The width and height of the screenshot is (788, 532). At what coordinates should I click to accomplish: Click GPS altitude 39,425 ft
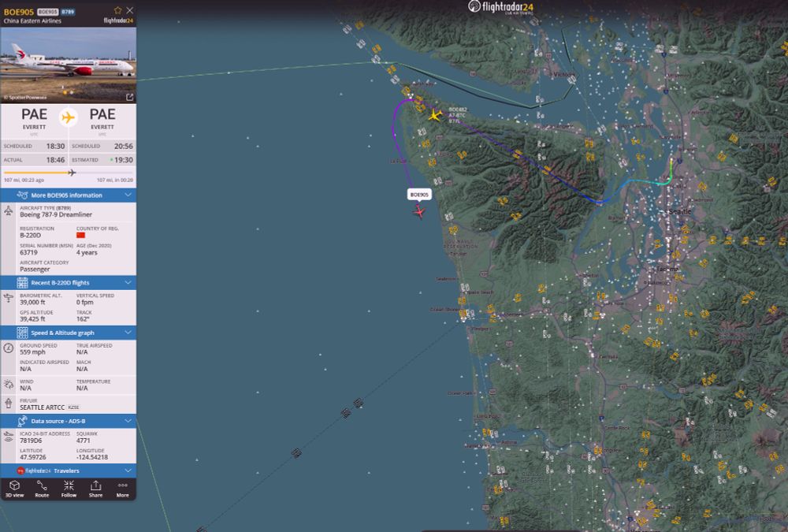coord(32,318)
